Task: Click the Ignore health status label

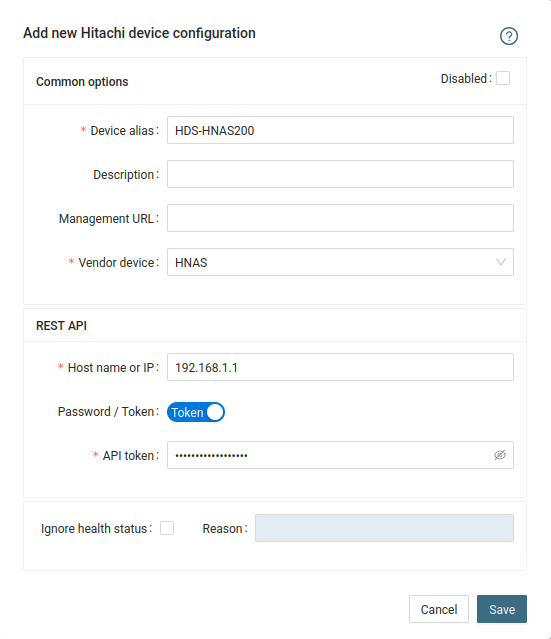Action: pos(94,529)
